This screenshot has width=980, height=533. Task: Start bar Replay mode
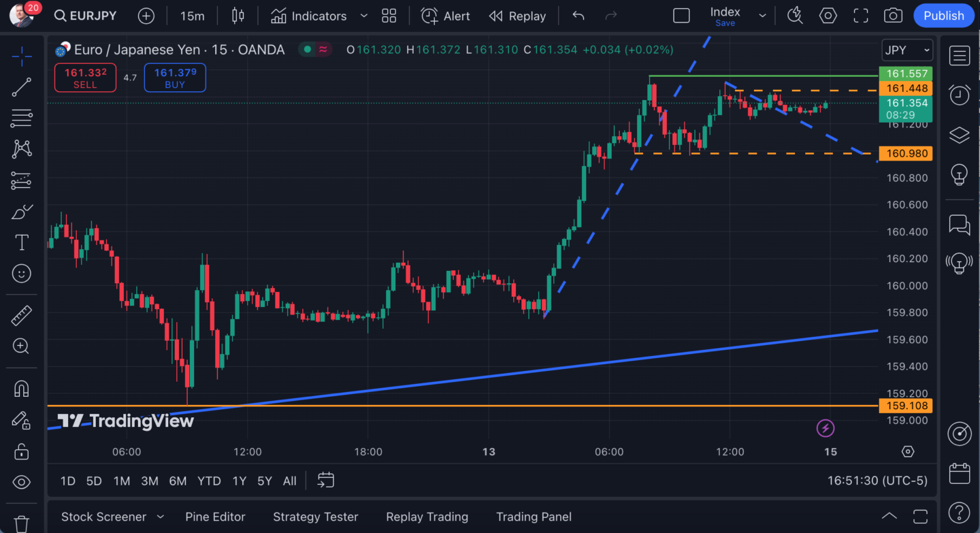tap(517, 16)
